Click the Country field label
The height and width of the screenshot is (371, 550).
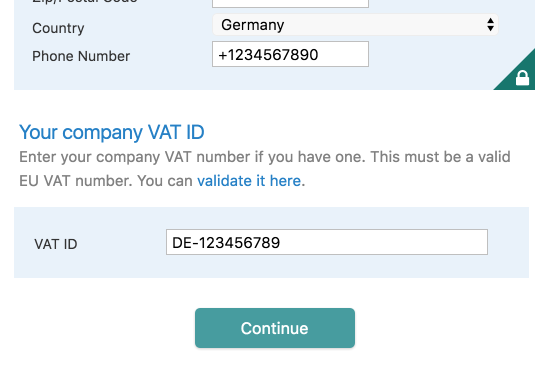58,28
